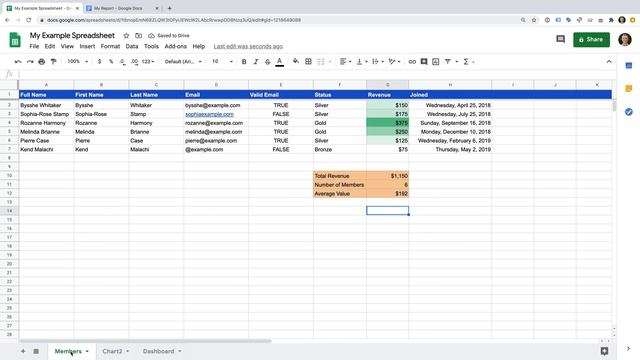The image size is (640, 360).
Task: Format cells as percent
Action: click(111, 62)
